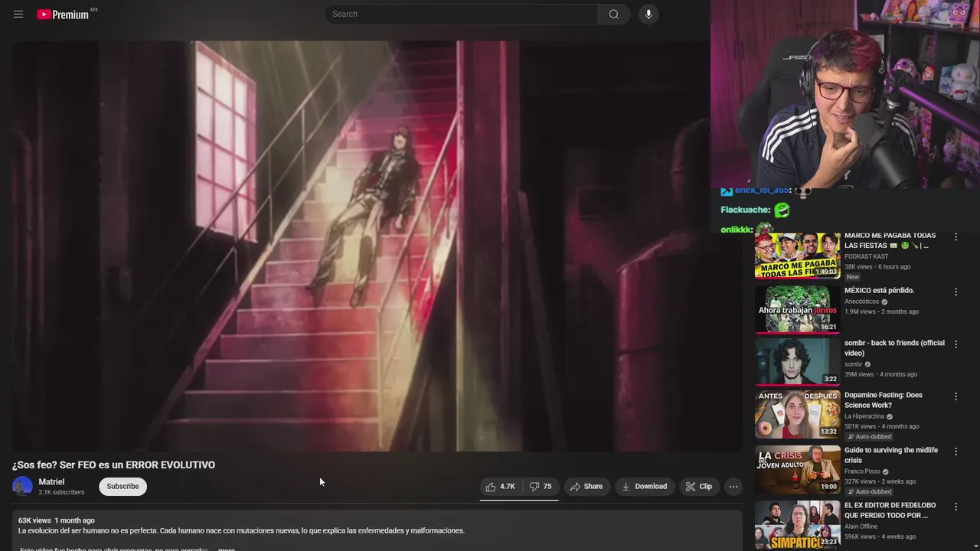
Task: Dislike the video showing 75
Action: pos(541,487)
